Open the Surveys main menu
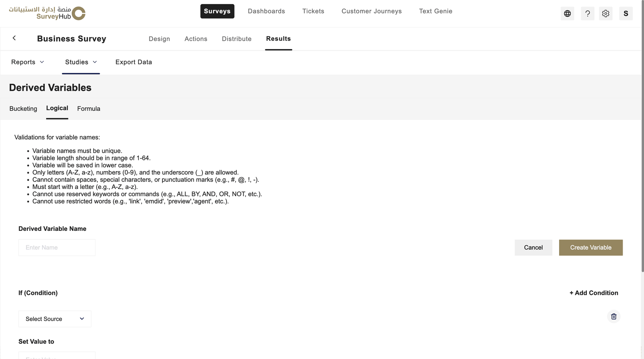The height and width of the screenshot is (359, 644). [217, 11]
